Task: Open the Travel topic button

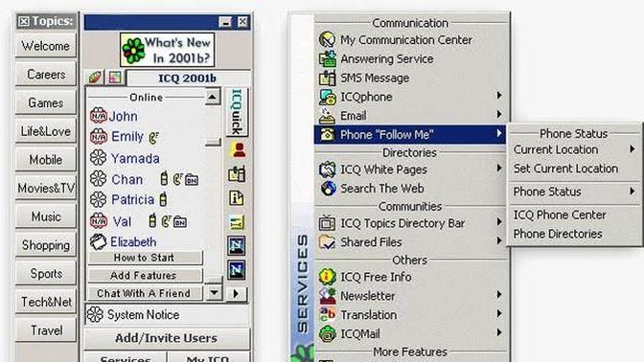Action: pyautogui.click(x=46, y=330)
